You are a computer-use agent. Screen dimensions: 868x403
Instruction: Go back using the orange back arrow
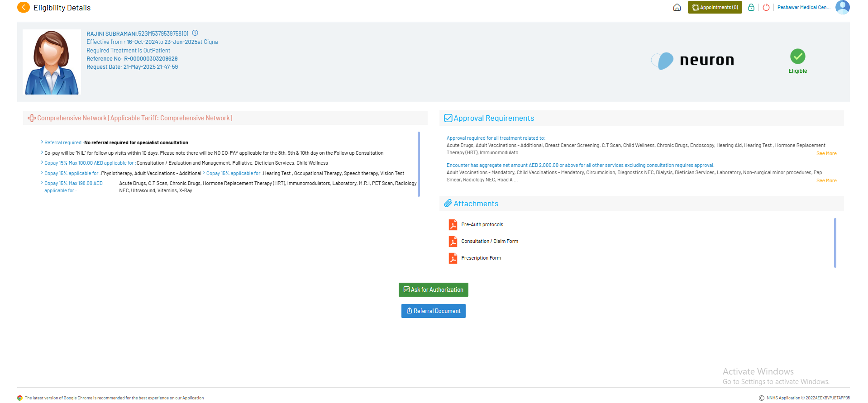(x=24, y=8)
